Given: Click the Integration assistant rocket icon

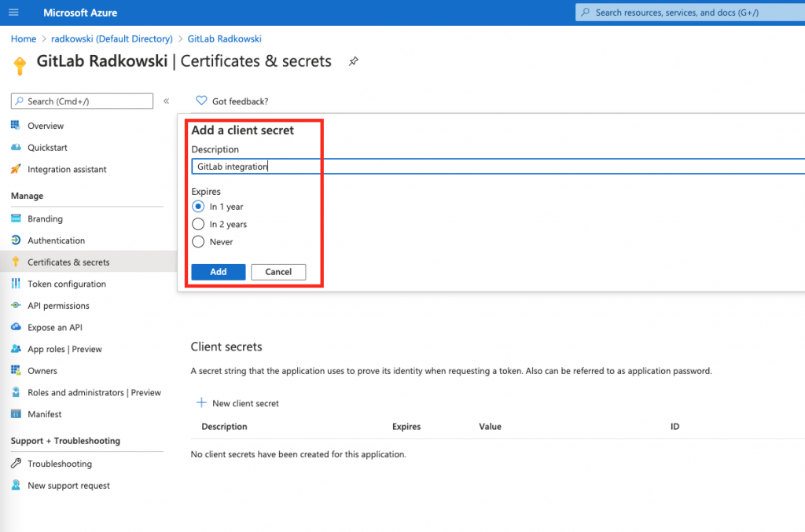Looking at the screenshot, I should [16, 169].
